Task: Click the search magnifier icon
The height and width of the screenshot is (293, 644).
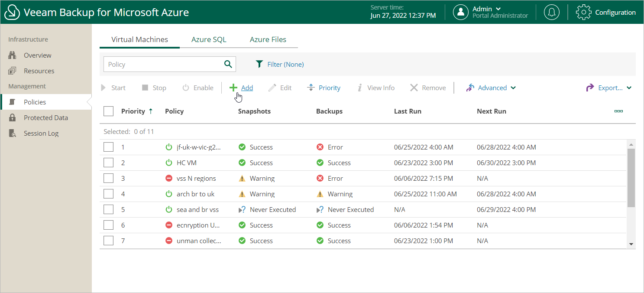Action: pyautogui.click(x=228, y=64)
